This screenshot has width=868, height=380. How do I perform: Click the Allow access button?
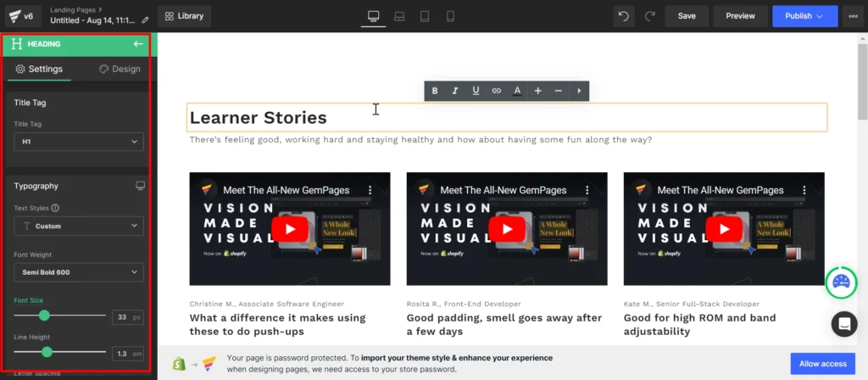click(x=822, y=364)
